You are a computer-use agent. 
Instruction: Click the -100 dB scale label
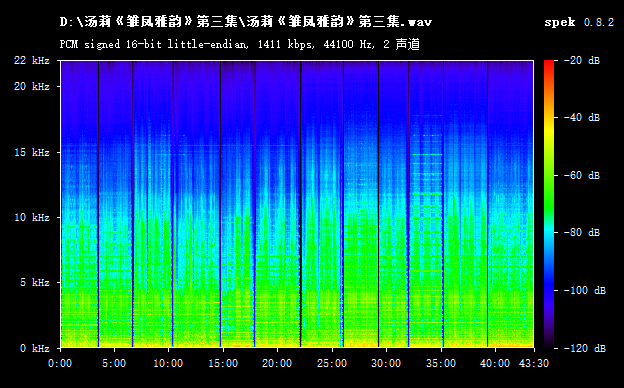point(585,291)
